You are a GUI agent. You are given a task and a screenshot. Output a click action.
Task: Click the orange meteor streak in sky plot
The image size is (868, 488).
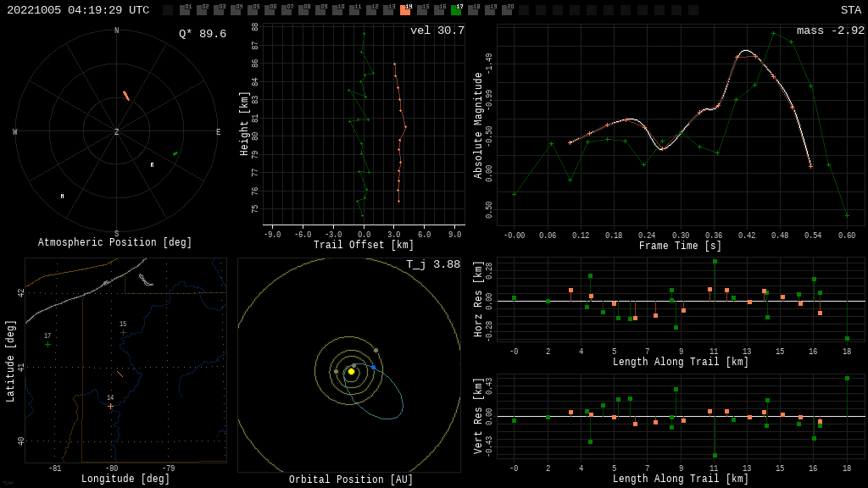click(x=126, y=96)
